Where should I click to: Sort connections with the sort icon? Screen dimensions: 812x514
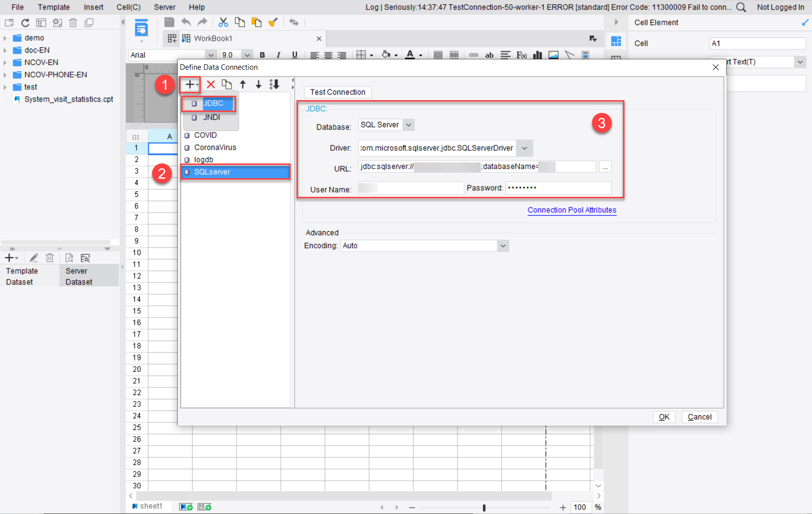coord(275,84)
